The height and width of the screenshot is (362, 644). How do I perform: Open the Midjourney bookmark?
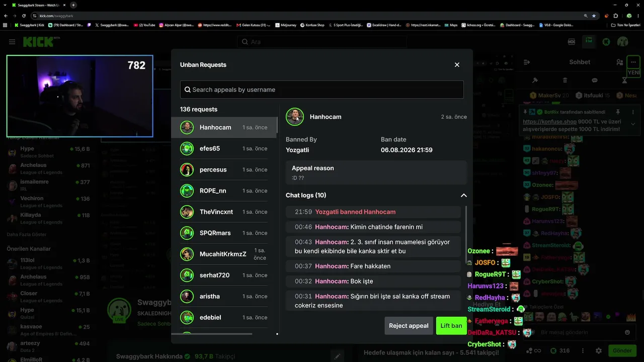pos(285,25)
